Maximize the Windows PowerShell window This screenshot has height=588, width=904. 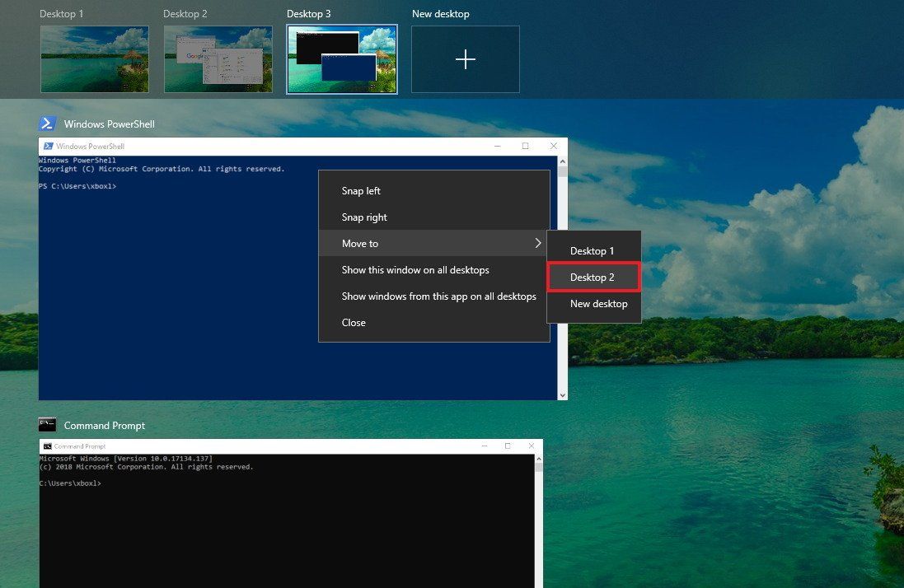tap(525, 147)
